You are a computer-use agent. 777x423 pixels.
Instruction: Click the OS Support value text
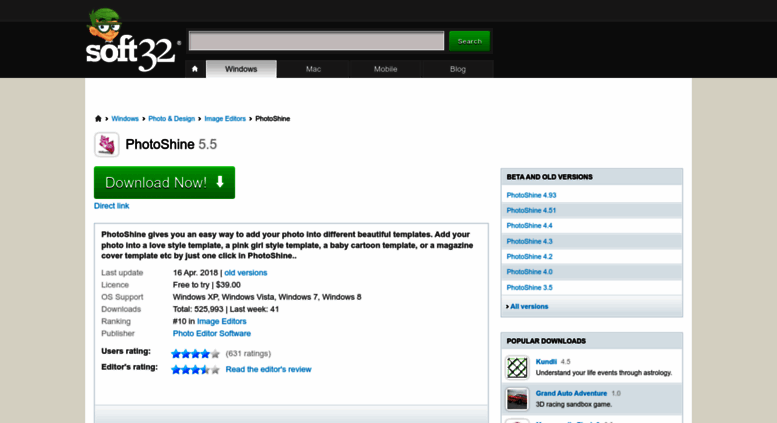click(x=267, y=297)
